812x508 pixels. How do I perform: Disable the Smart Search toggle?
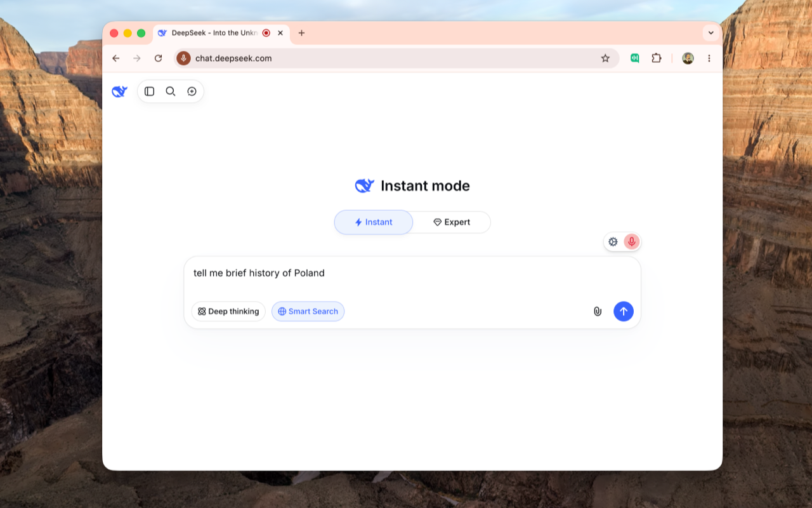coord(308,311)
